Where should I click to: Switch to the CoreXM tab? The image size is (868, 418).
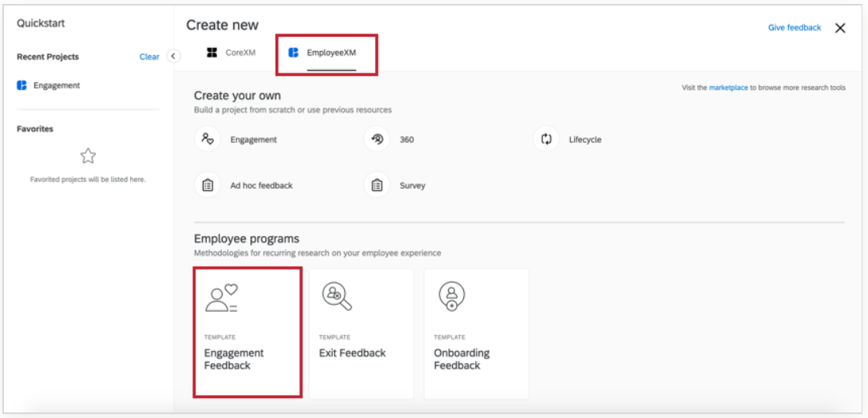[233, 53]
